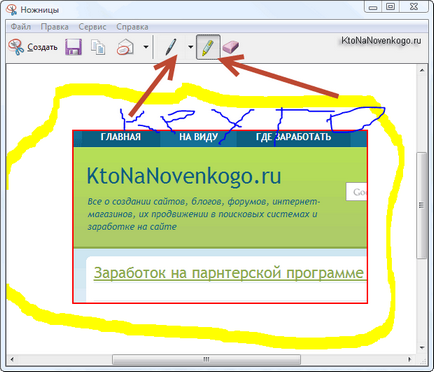Click the ГЛАВНАЯ tab in the snip
Viewport: 434px width, 372px height.
pos(121,137)
